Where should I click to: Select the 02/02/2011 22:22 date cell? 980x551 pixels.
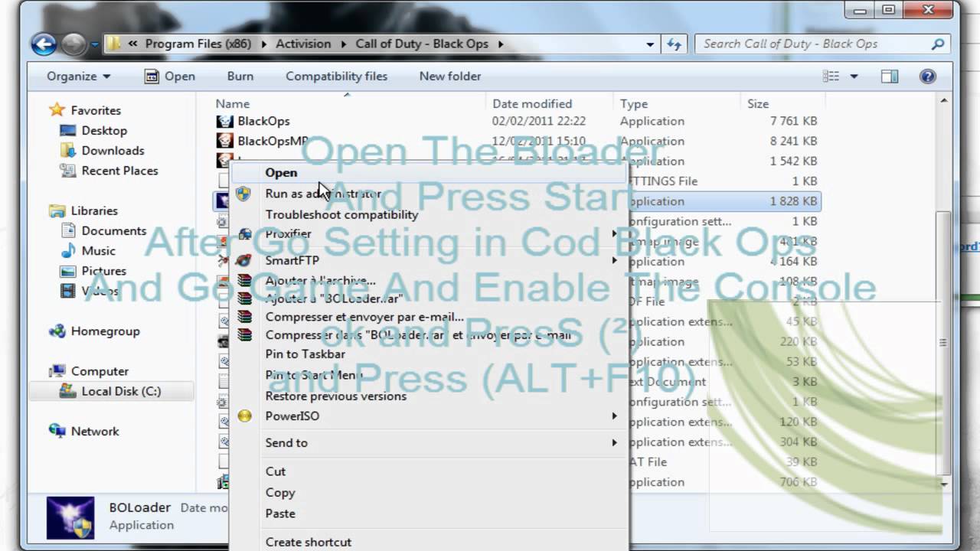539,121
